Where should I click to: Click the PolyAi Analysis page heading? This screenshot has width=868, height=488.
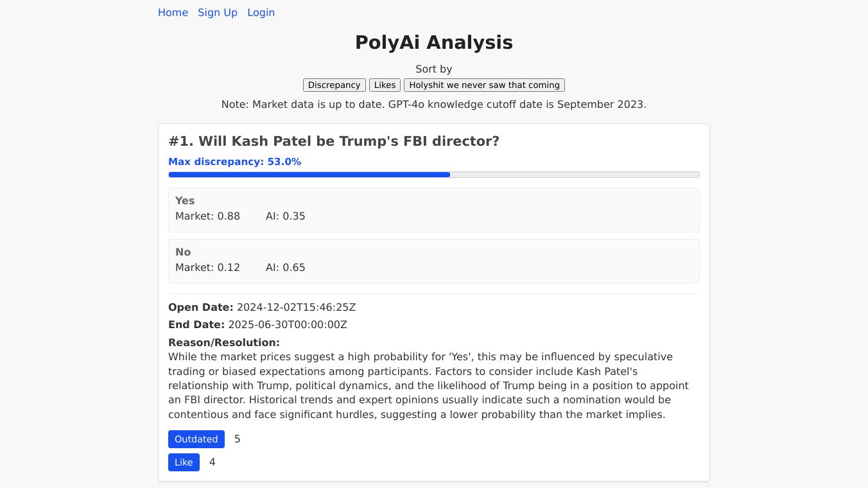coord(433,42)
